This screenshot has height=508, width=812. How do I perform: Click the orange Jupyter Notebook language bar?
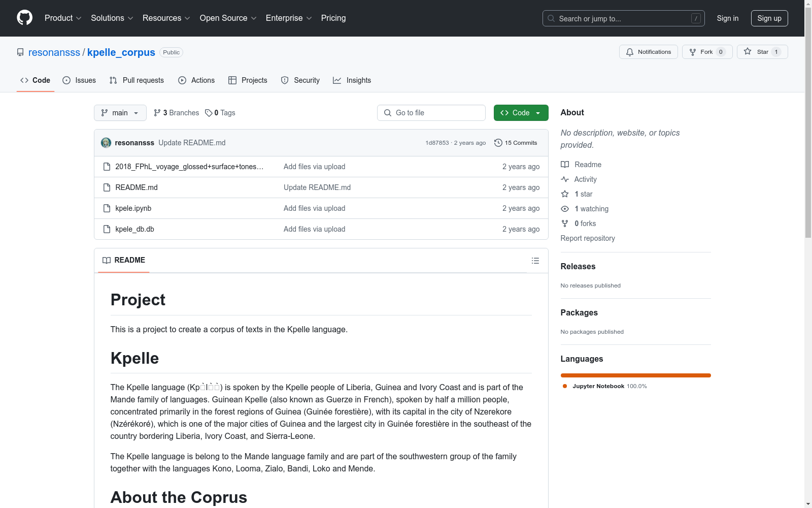coord(636,375)
